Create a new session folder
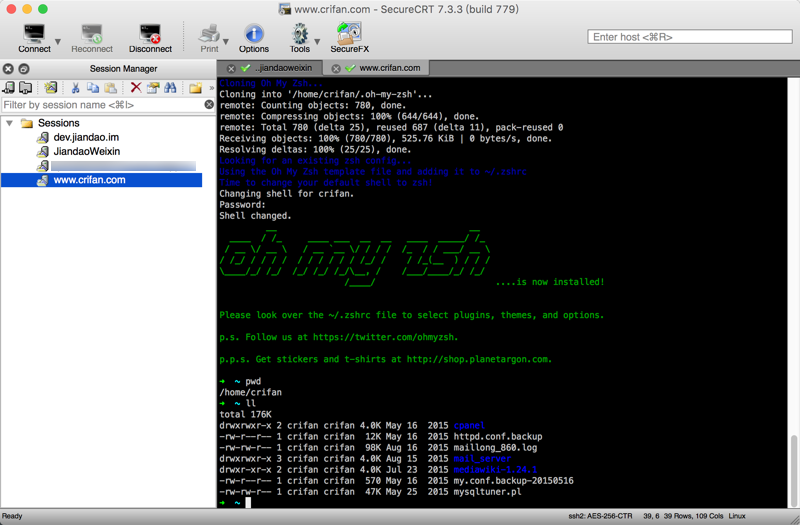The width and height of the screenshot is (800, 525). (x=195, y=88)
